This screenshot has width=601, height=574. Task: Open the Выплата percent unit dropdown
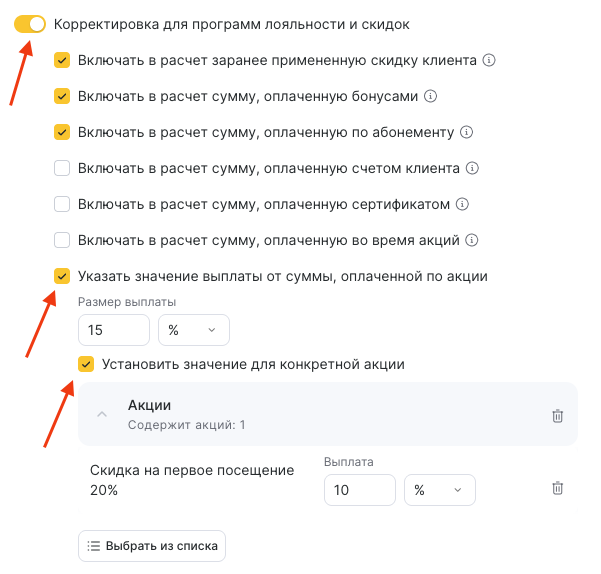tap(440, 490)
